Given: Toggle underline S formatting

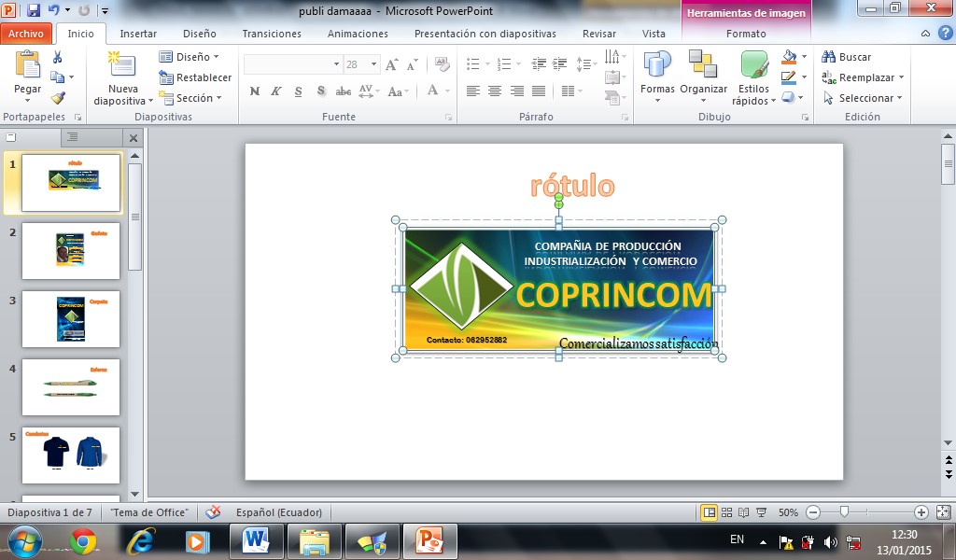Looking at the screenshot, I should 298,91.
